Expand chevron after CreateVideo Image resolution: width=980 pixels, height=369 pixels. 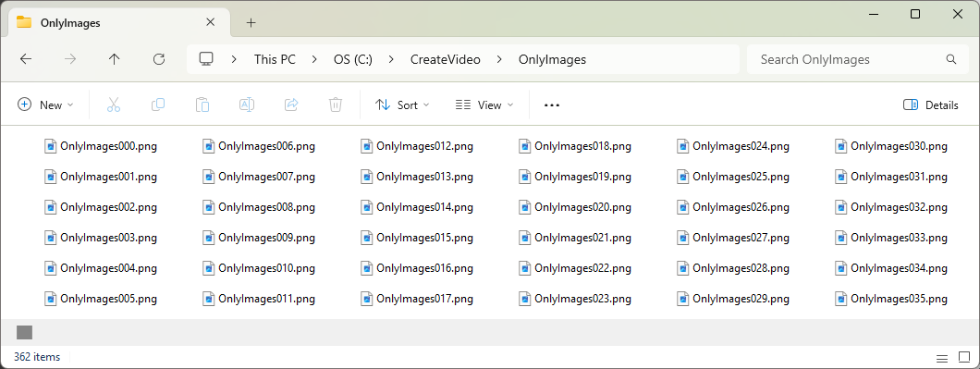(x=499, y=59)
